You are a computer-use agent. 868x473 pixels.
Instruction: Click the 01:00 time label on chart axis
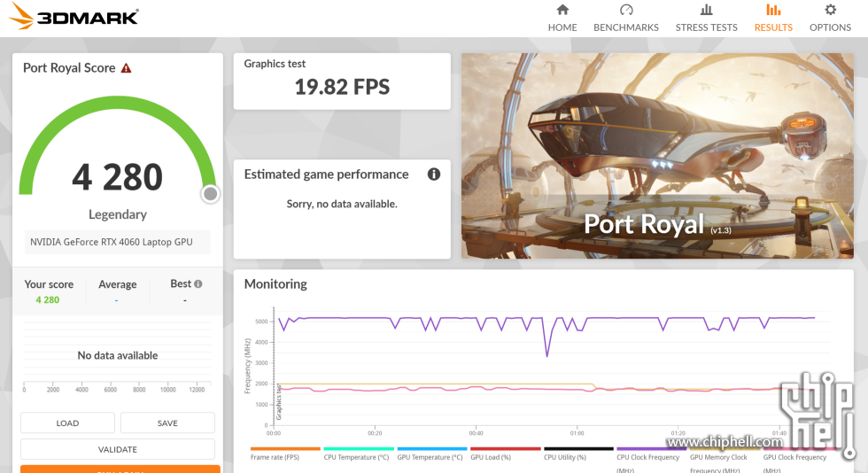coord(577,433)
